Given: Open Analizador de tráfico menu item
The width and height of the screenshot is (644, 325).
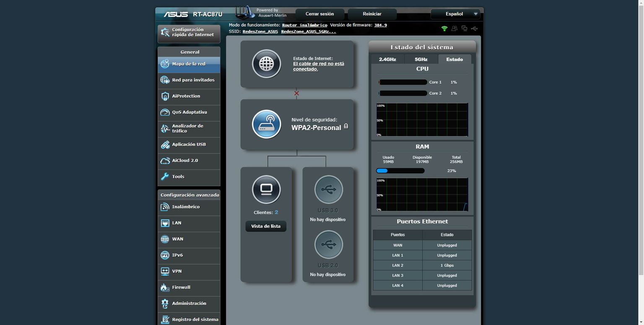Looking at the screenshot, I should click(189, 128).
